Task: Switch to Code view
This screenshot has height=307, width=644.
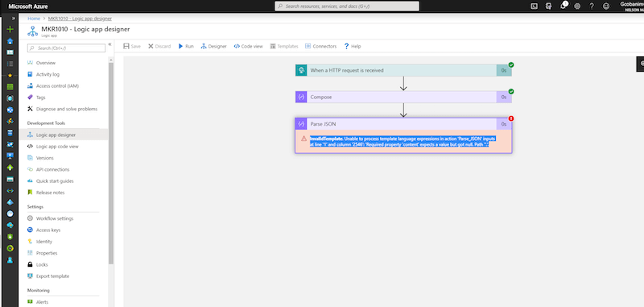Action: point(248,47)
